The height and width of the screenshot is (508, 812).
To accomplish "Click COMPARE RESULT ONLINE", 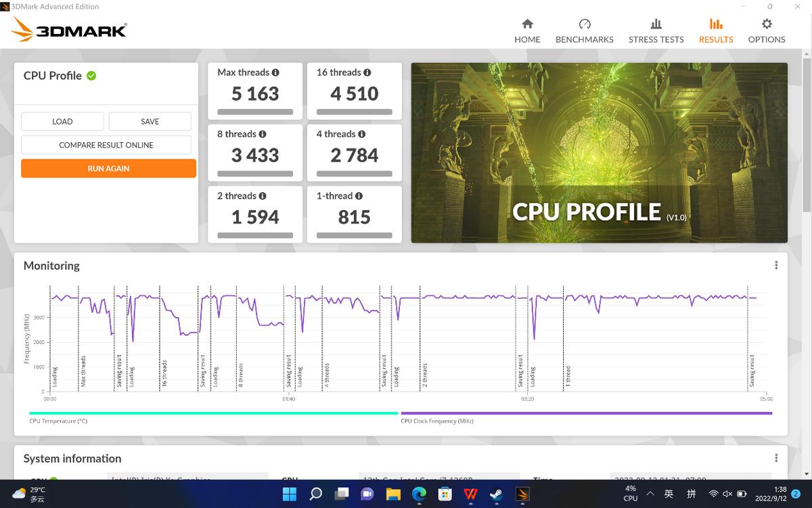I will 106,145.
